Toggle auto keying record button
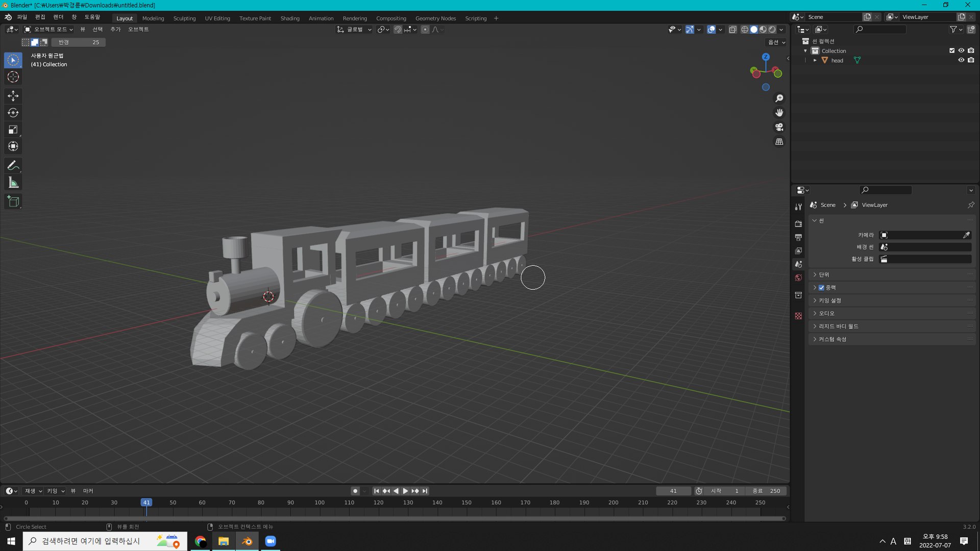This screenshot has width=980, height=551. (x=355, y=491)
